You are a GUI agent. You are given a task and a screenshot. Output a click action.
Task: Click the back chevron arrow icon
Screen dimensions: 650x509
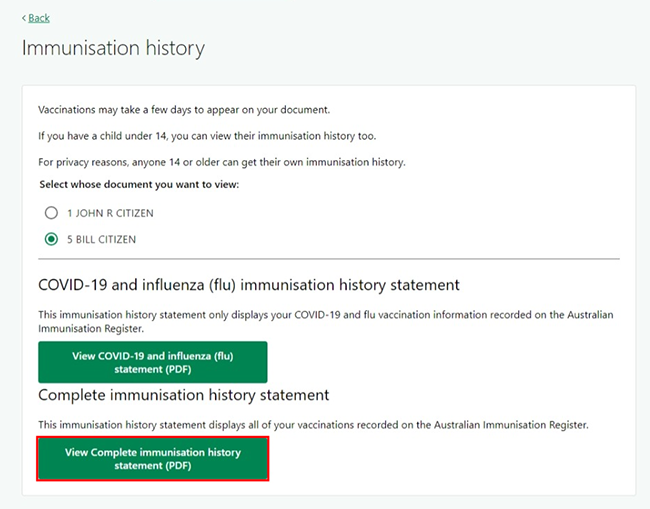[x=24, y=18]
